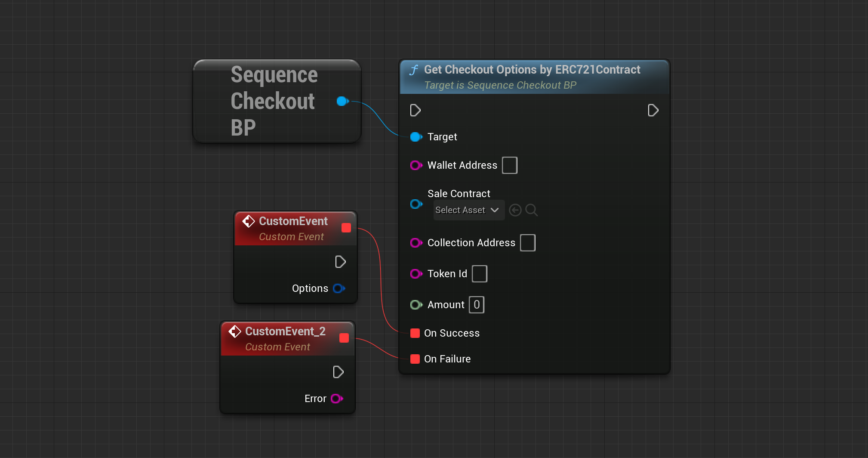Browse to Sale Contract asset with magnifier
Image resolution: width=868 pixels, height=458 pixels.
tap(532, 210)
